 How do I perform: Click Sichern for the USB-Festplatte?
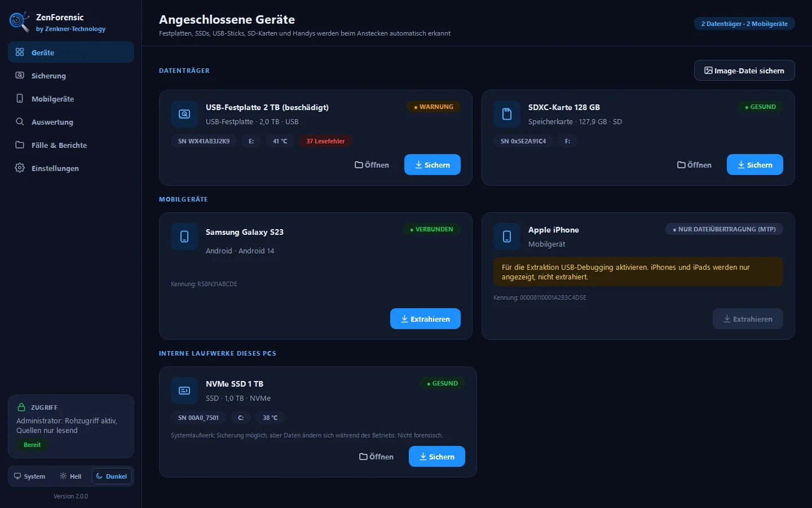click(433, 165)
